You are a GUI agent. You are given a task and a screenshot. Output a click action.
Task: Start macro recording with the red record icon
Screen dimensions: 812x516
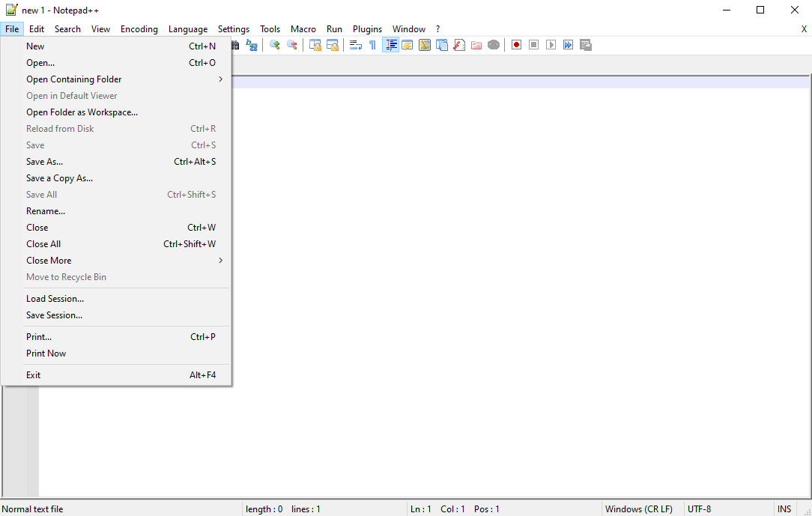516,45
